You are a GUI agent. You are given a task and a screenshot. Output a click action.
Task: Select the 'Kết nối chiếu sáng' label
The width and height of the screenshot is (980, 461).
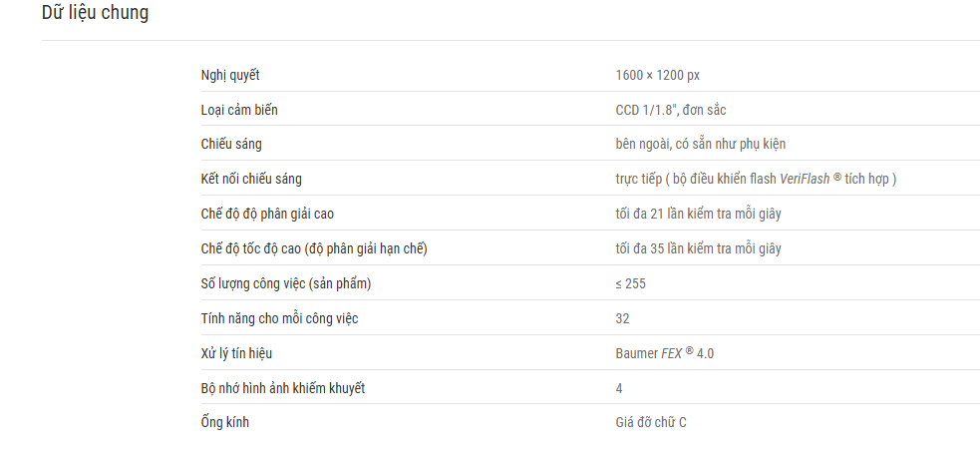(x=251, y=179)
